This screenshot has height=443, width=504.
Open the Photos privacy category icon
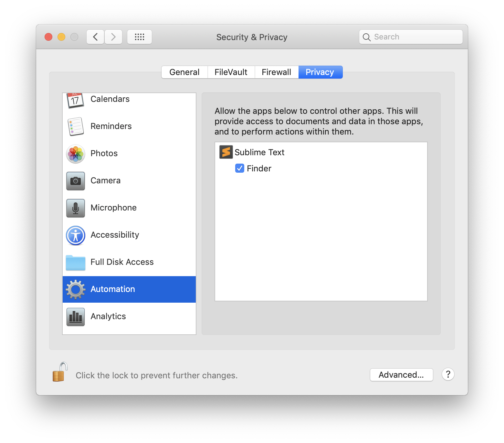point(75,154)
